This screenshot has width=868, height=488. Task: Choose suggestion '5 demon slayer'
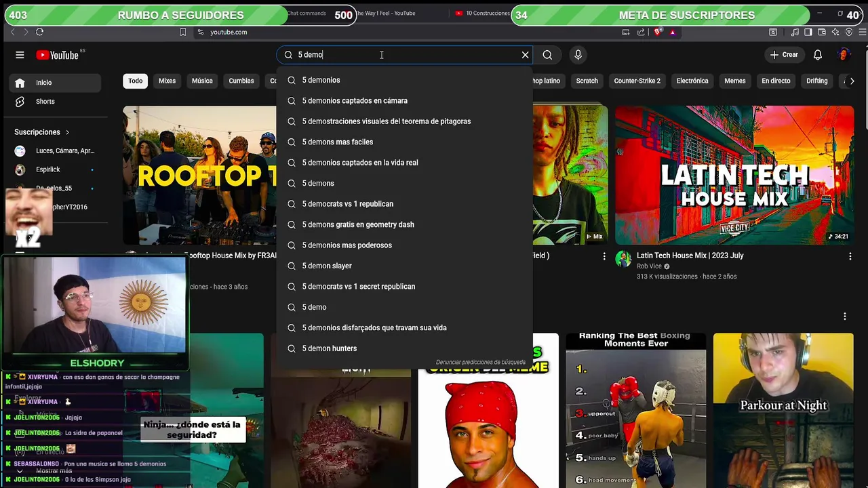click(404, 266)
